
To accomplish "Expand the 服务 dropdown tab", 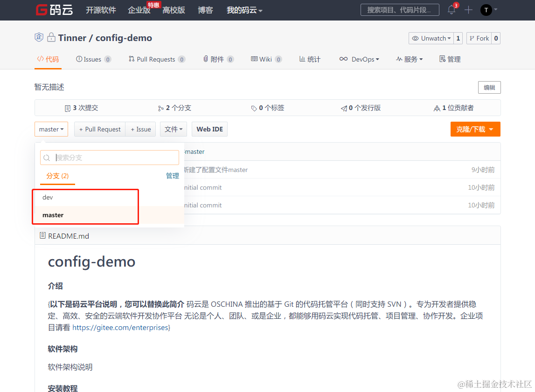I will (x=409, y=59).
